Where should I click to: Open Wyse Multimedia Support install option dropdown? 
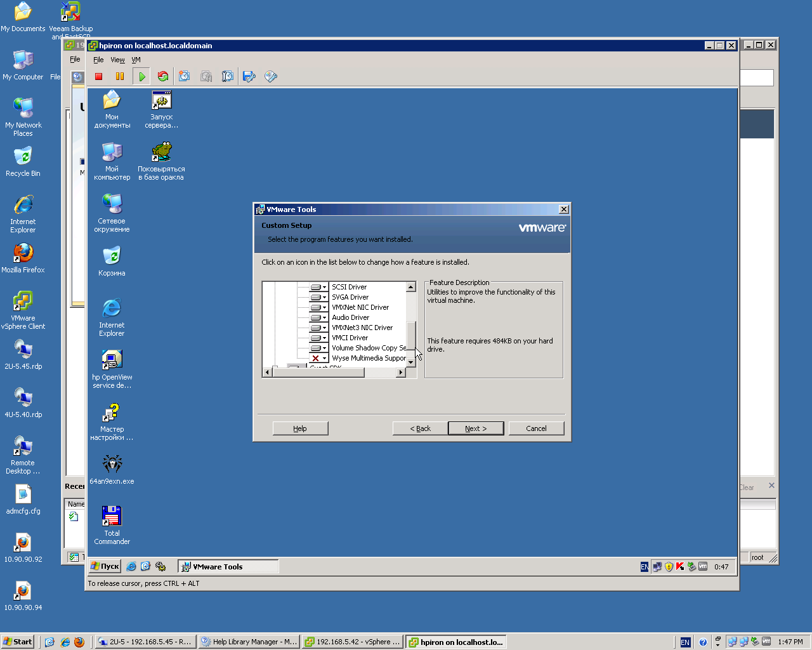pos(318,358)
